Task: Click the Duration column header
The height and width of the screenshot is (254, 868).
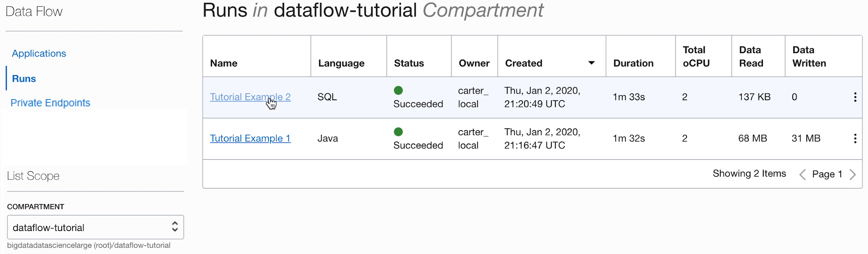Action: point(633,63)
